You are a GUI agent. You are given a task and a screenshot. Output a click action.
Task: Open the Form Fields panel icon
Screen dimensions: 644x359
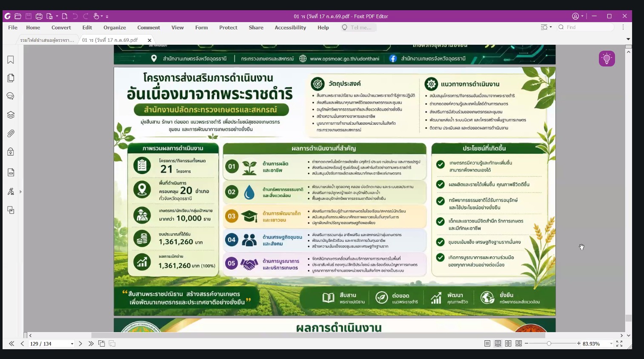point(11,172)
